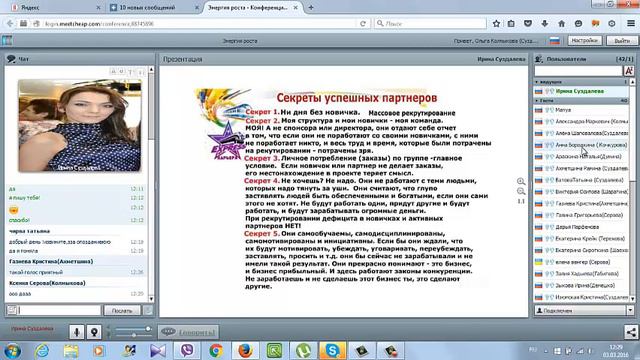Open Google Chrome from the taskbar

coord(216,351)
